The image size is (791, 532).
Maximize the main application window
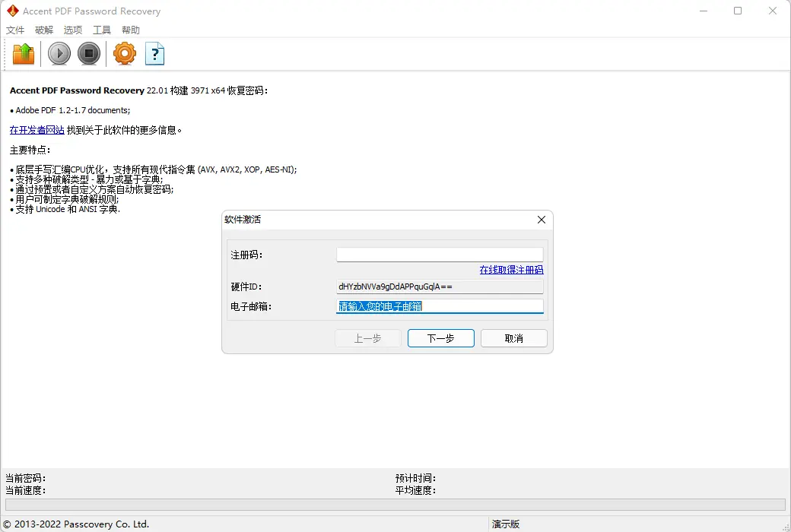pyautogui.click(x=738, y=11)
